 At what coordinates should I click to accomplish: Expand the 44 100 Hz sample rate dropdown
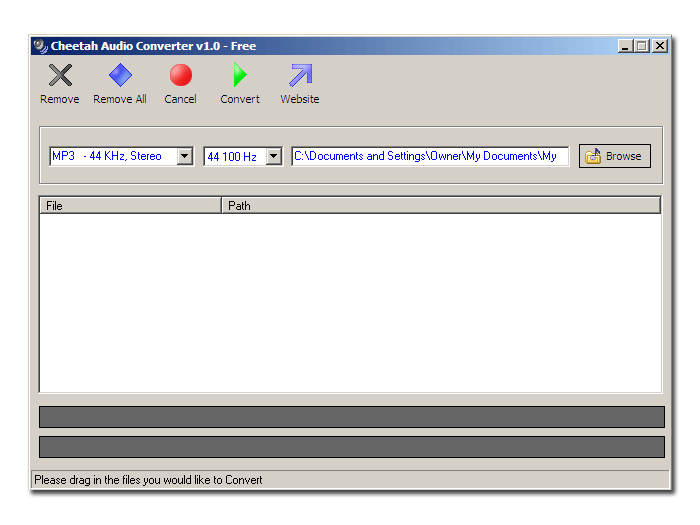[274, 156]
